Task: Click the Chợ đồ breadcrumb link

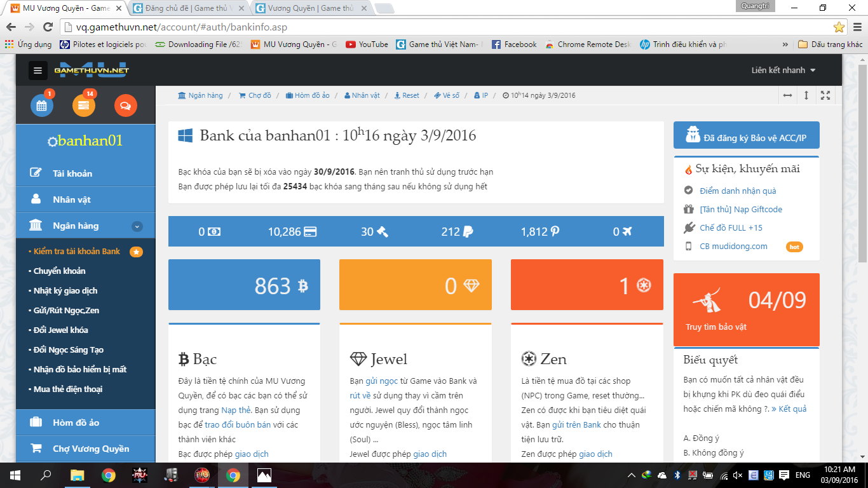Action: (x=255, y=95)
